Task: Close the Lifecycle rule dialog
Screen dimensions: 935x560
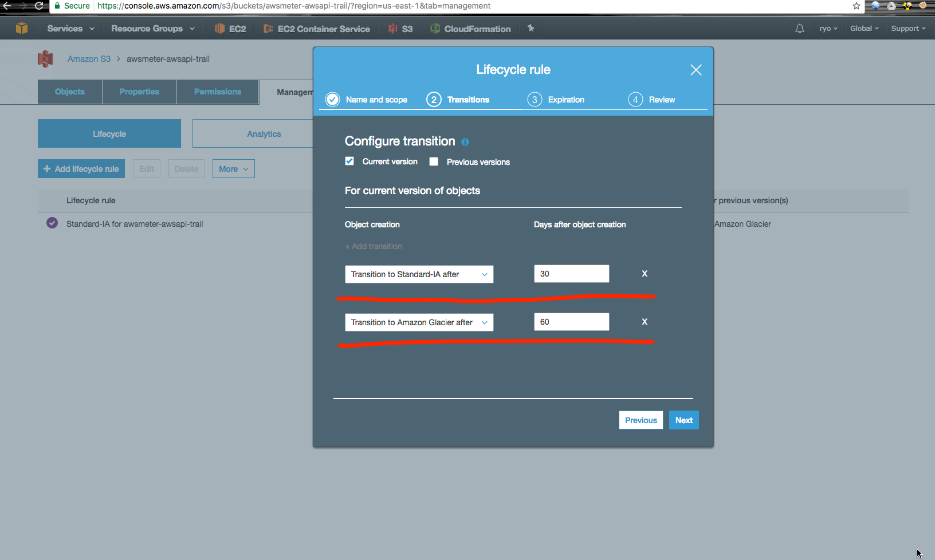Action: pyautogui.click(x=696, y=70)
